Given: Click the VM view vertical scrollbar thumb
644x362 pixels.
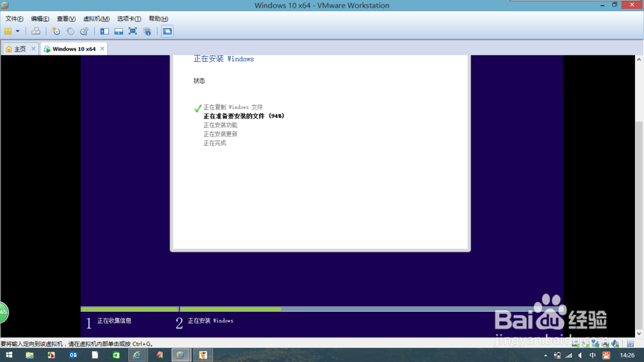Looking at the screenshot, I should tap(639, 224).
